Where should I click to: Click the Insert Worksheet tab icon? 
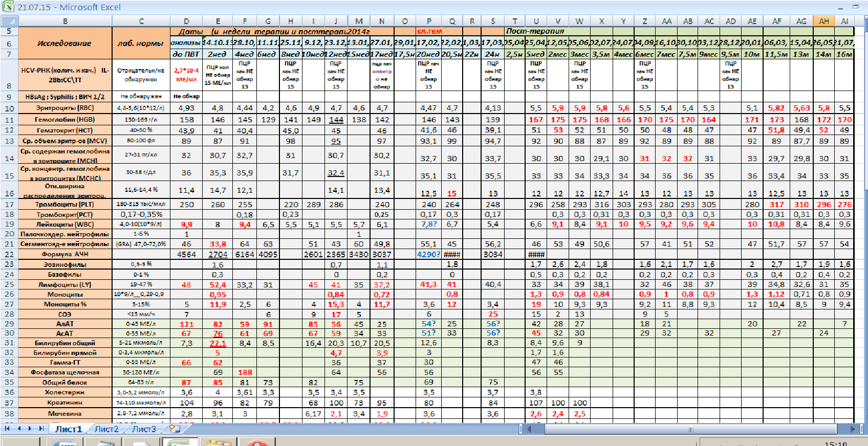(175, 429)
